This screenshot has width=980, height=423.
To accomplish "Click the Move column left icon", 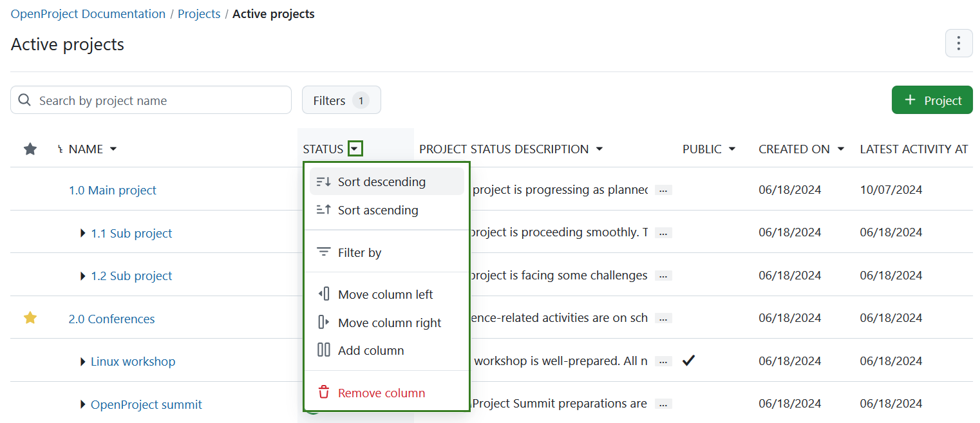I will (324, 294).
